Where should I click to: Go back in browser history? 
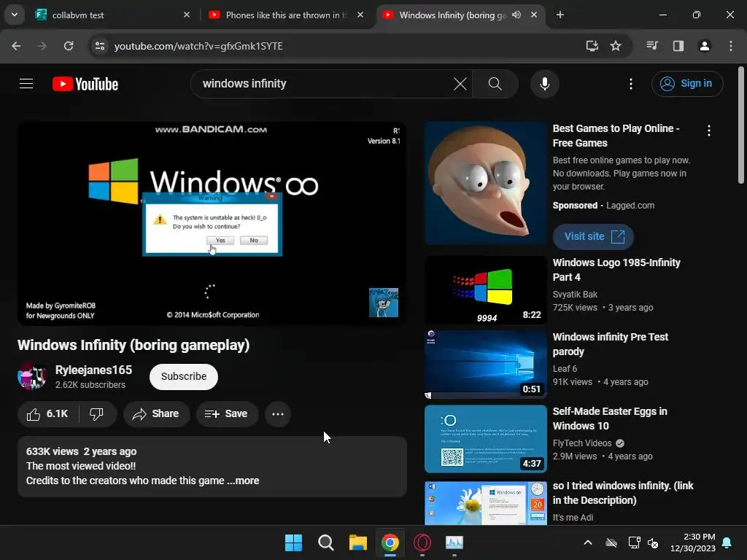[16, 46]
